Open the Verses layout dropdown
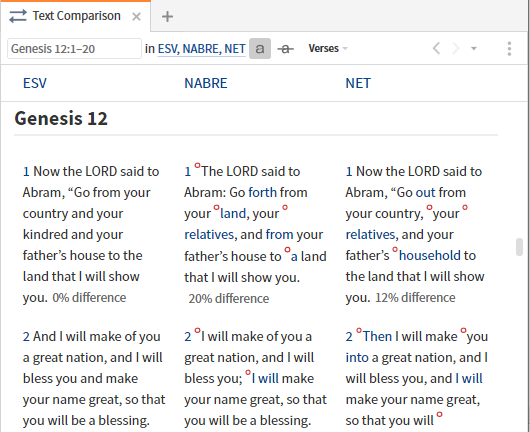This screenshot has width=530, height=432. coord(328,49)
